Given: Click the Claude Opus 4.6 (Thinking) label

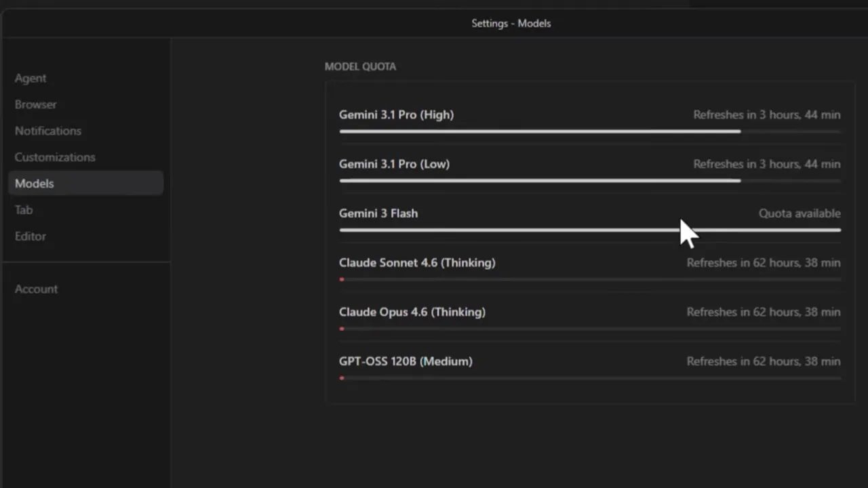Looking at the screenshot, I should (x=412, y=312).
